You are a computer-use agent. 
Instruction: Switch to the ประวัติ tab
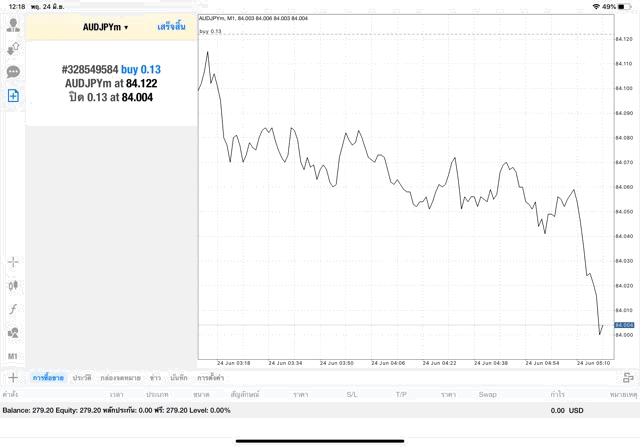point(81,378)
